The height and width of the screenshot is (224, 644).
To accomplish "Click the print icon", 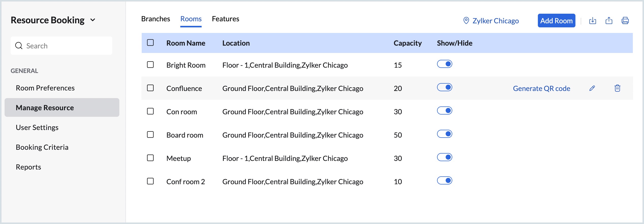I will 625,21.
